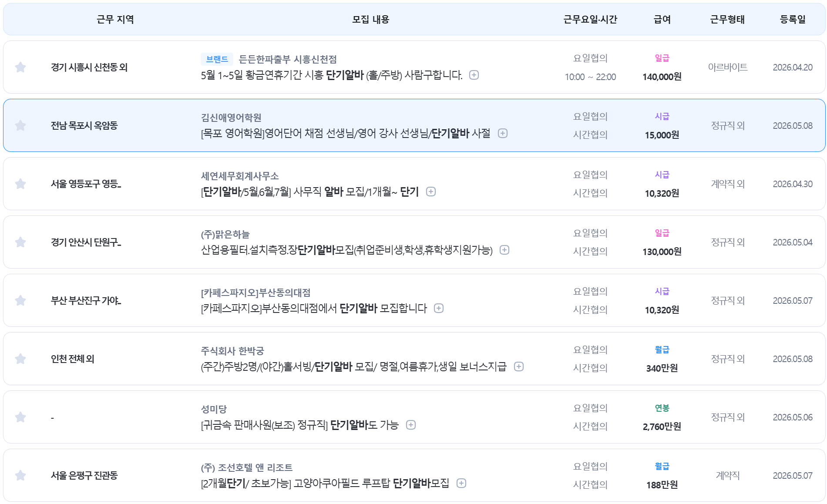Expand plus icon on 한박궁 listing
This screenshot has height=504, width=827.
coord(519,366)
